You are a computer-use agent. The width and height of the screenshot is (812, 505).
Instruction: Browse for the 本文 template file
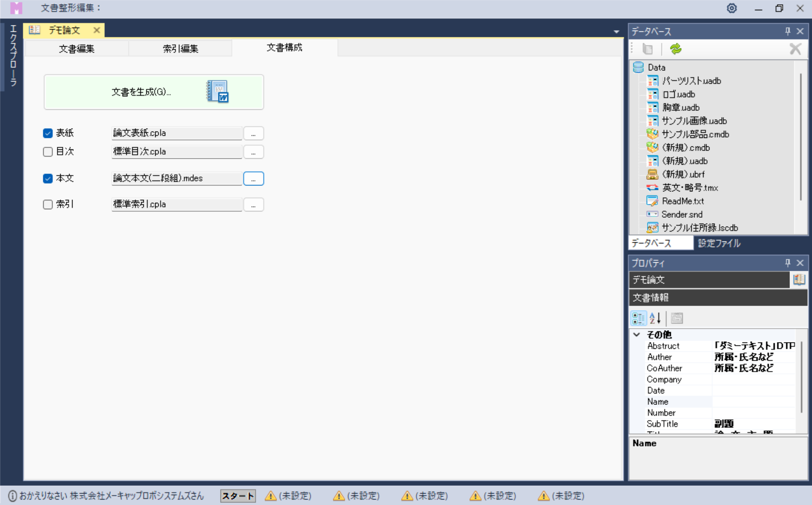[253, 179]
